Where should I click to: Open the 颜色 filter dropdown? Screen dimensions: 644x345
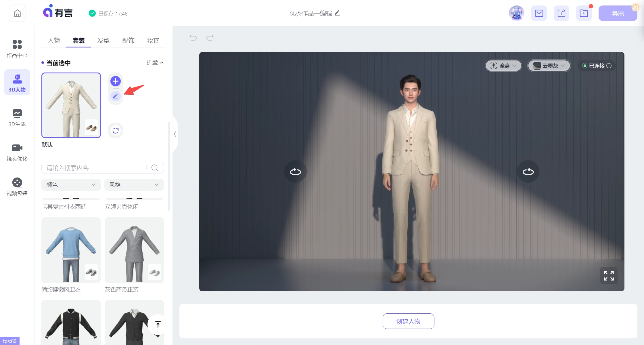pos(71,185)
